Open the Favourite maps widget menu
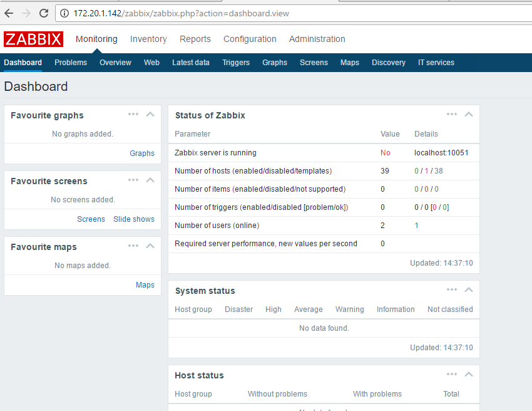This screenshot has height=411, width=532. (x=133, y=246)
